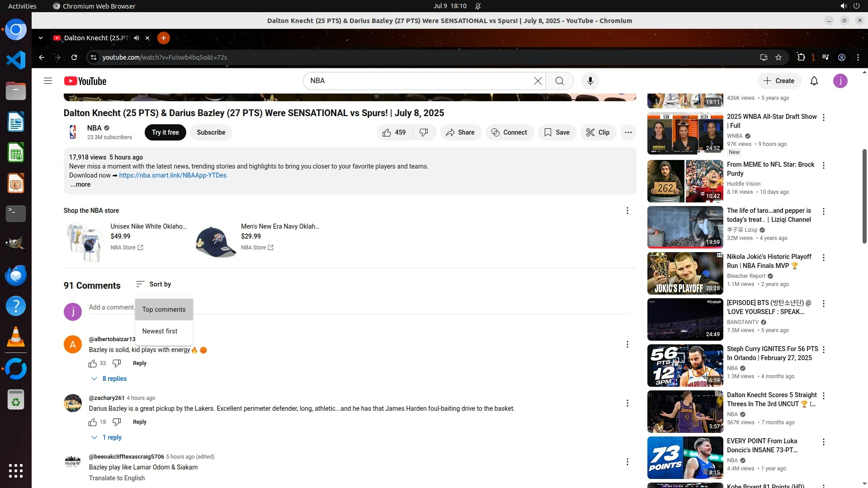The image size is (868, 488).
Task: Subscribe to the NBA channel
Action: click(211, 132)
